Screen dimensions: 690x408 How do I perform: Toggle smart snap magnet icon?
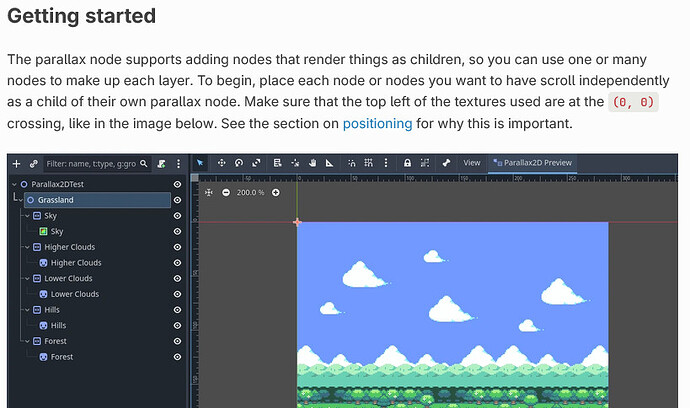(x=352, y=163)
